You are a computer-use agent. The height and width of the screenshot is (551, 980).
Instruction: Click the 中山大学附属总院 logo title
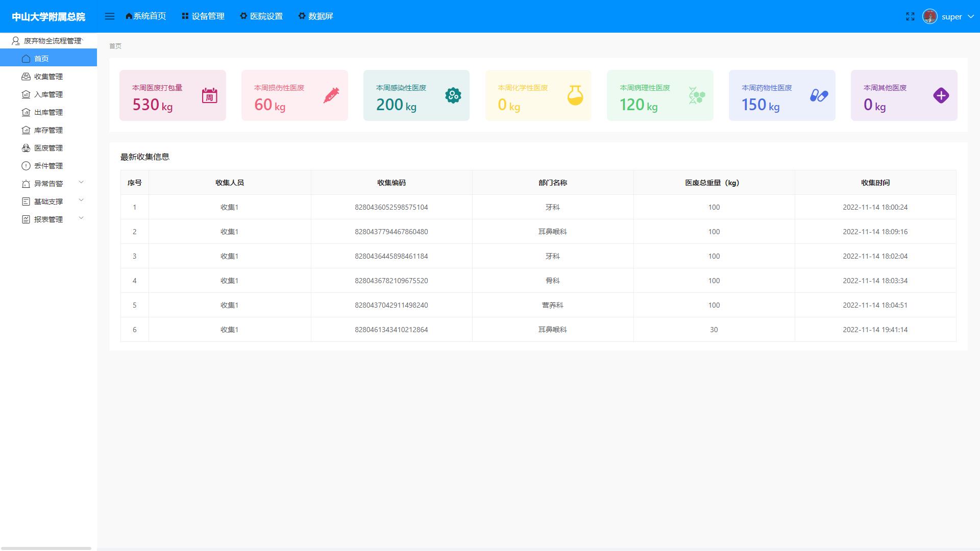[x=48, y=17]
